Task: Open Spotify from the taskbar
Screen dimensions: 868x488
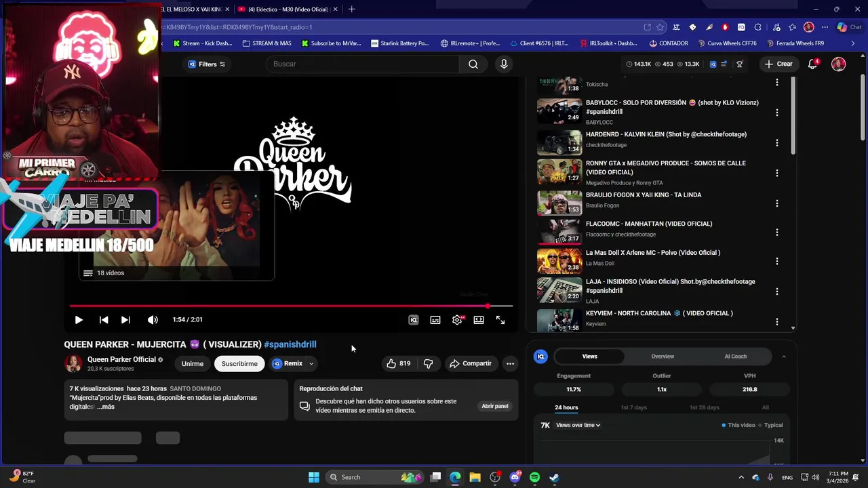Action: click(534, 477)
